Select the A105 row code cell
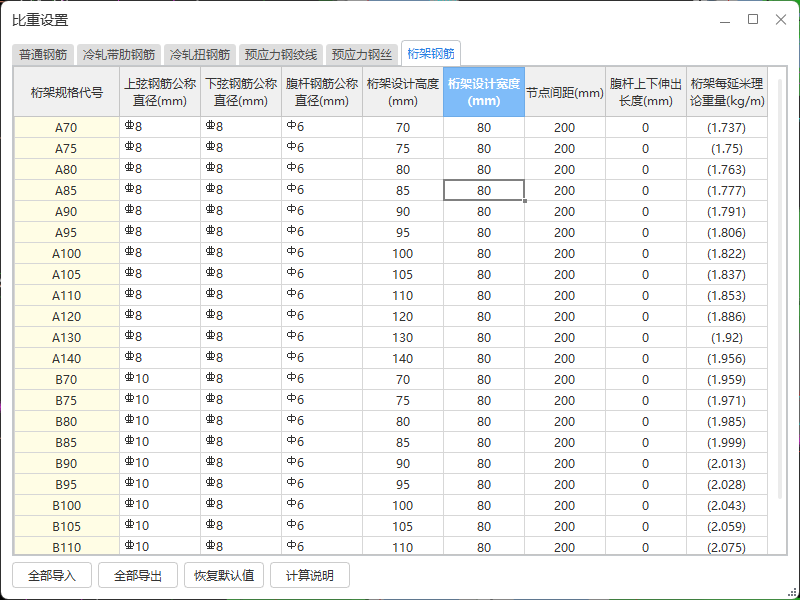 [x=67, y=274]
